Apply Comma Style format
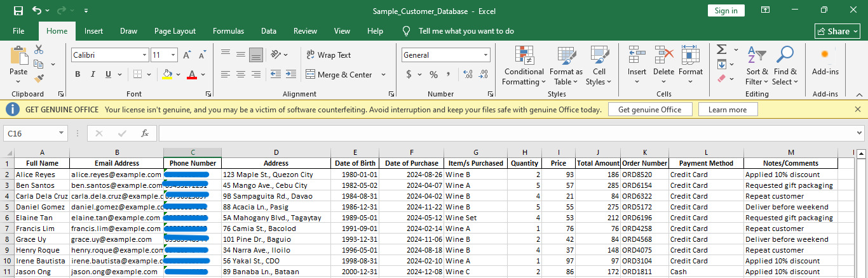The width and height of the screenshot is (868, 278). pyautogui.click(x=449, y=74)
